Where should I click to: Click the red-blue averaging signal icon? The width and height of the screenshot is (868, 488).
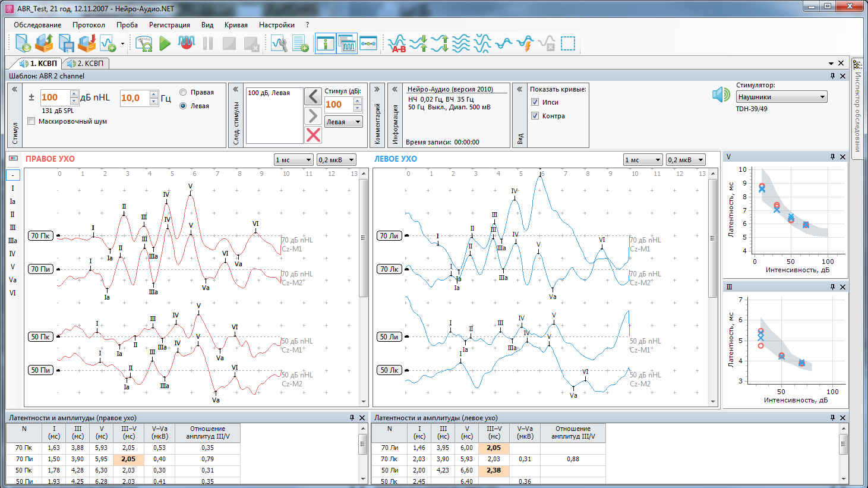(x=187, y=43)
